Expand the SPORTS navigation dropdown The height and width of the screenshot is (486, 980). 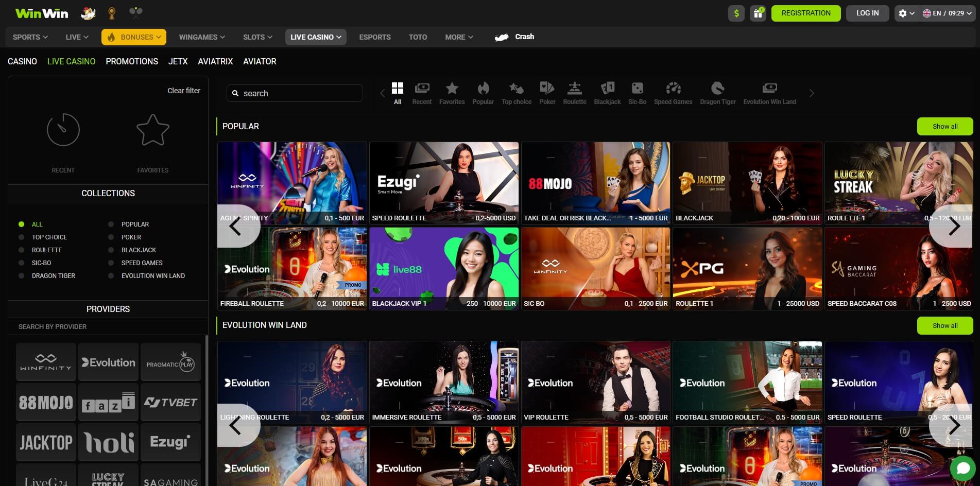click(29, 37)
